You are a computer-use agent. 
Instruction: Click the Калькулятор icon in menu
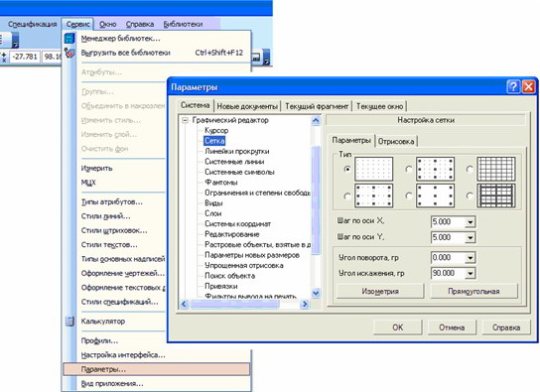(x=69, y=322)
